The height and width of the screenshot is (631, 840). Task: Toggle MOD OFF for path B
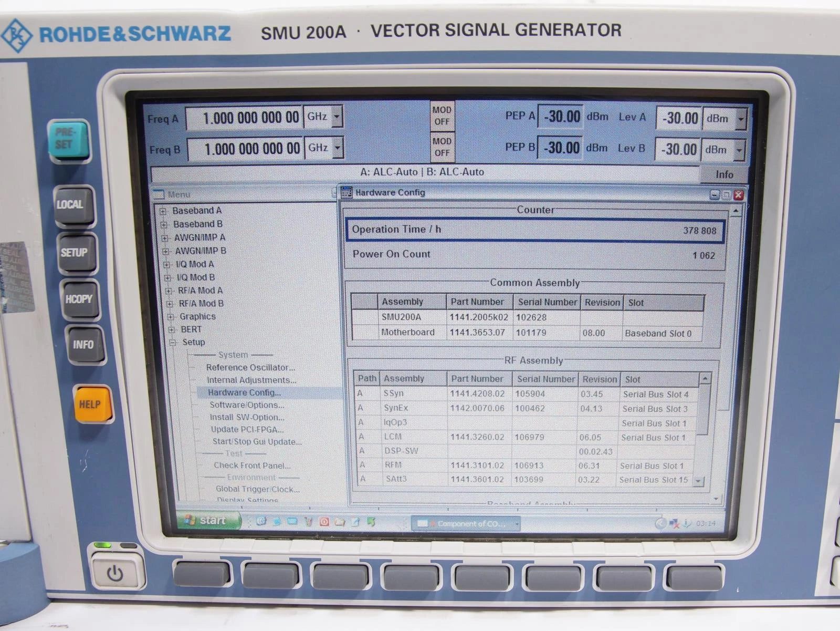click(442, 147)
